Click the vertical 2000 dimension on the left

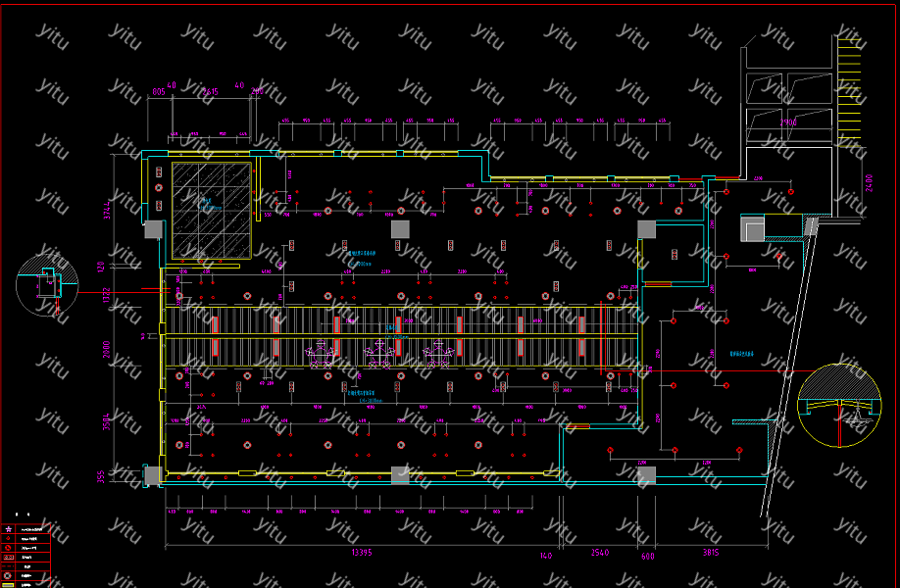tap(108, 350)
